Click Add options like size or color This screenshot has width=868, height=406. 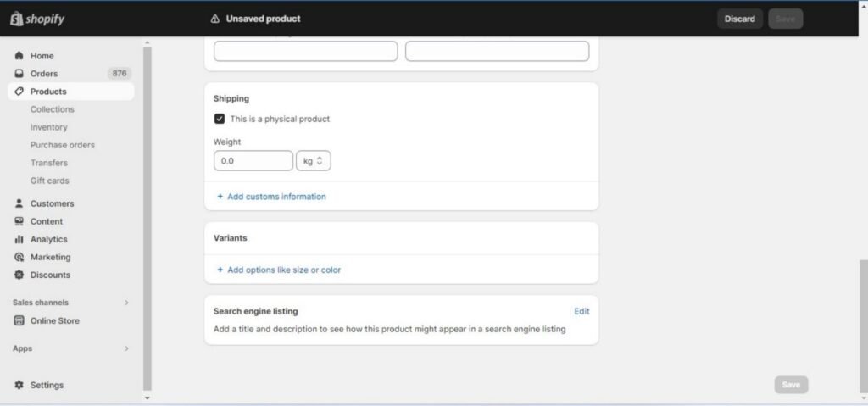tap(283, 270)
